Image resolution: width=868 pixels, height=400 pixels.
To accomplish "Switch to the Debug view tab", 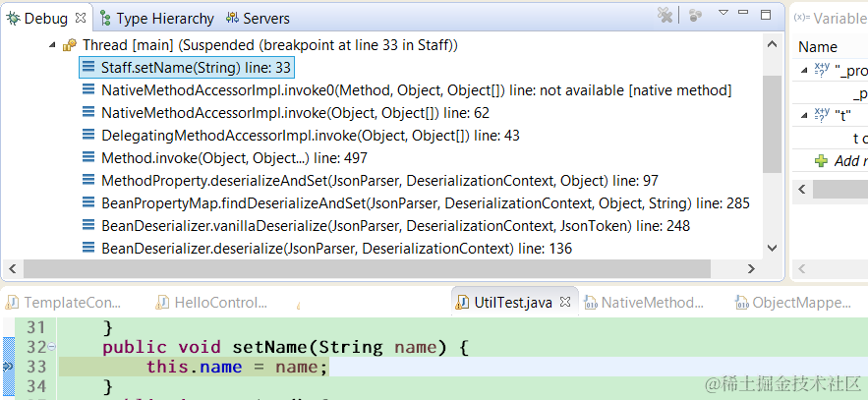I will point(46,19).
